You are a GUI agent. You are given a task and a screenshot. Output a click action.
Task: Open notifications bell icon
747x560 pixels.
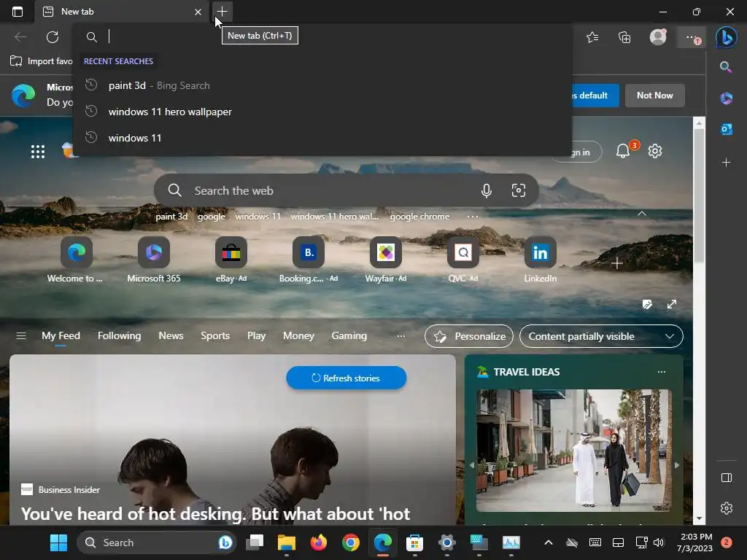tap(623, 151)
